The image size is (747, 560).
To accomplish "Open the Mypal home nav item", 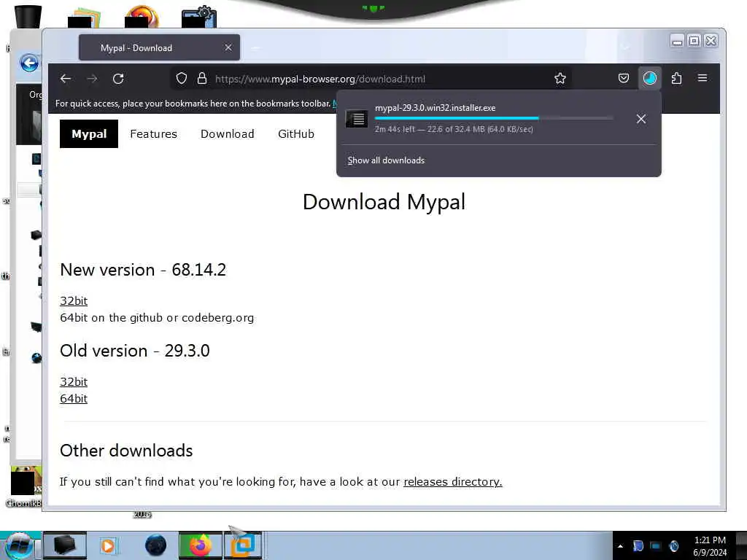I will click(89, 134).
